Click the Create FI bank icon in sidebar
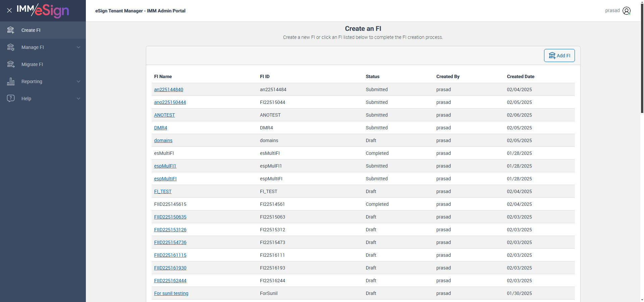The width and height of the screenshot is (644, 302). pos(11,30)
